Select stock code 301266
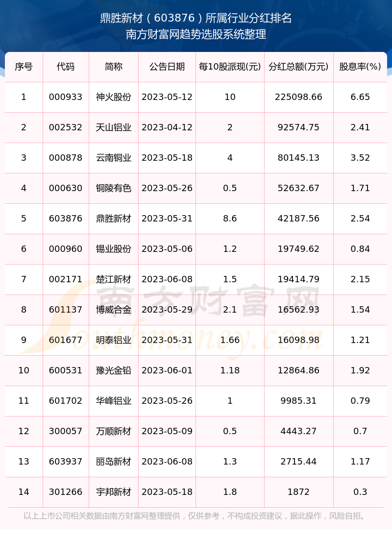This screenshot has width=392, height=540. click(x=66, y=492)
